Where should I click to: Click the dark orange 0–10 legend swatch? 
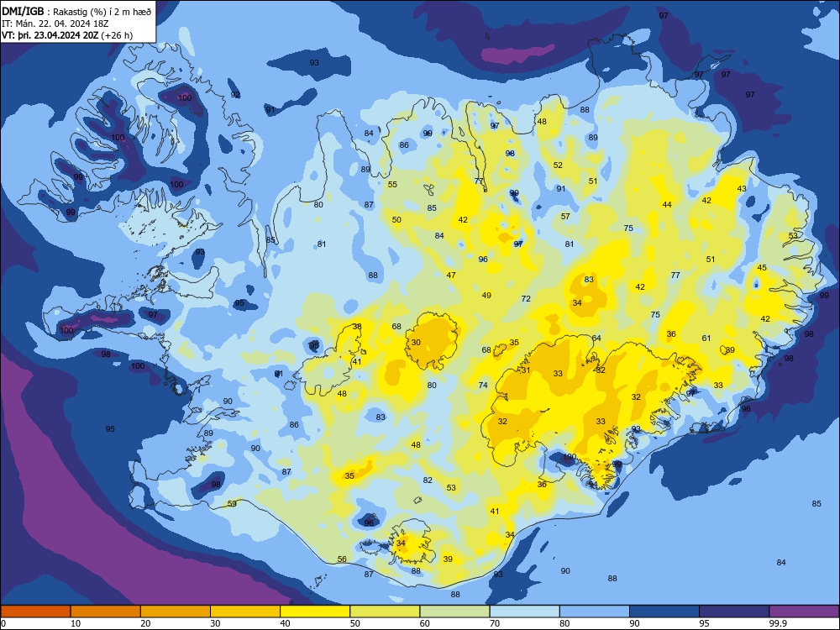(35, 612)
